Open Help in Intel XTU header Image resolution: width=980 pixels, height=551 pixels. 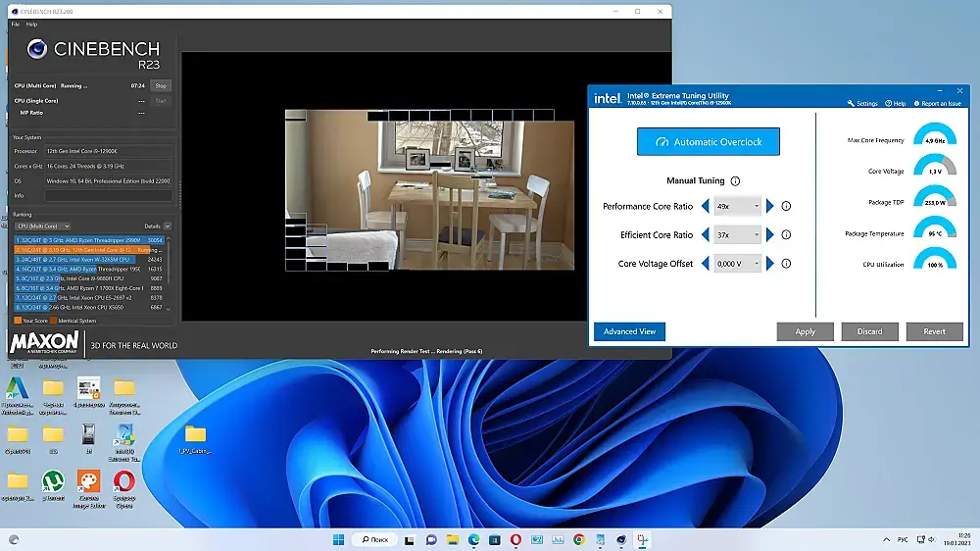coord(895,103)
